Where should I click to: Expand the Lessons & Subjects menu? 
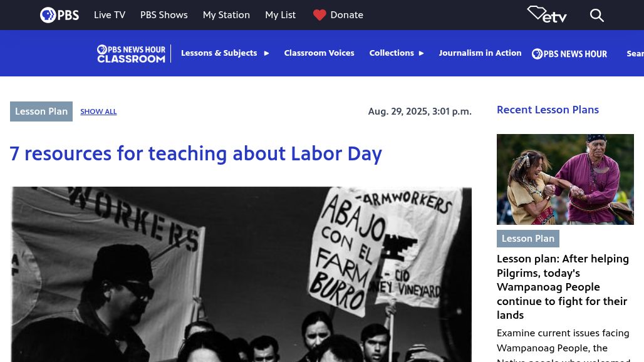pos(225,53)
